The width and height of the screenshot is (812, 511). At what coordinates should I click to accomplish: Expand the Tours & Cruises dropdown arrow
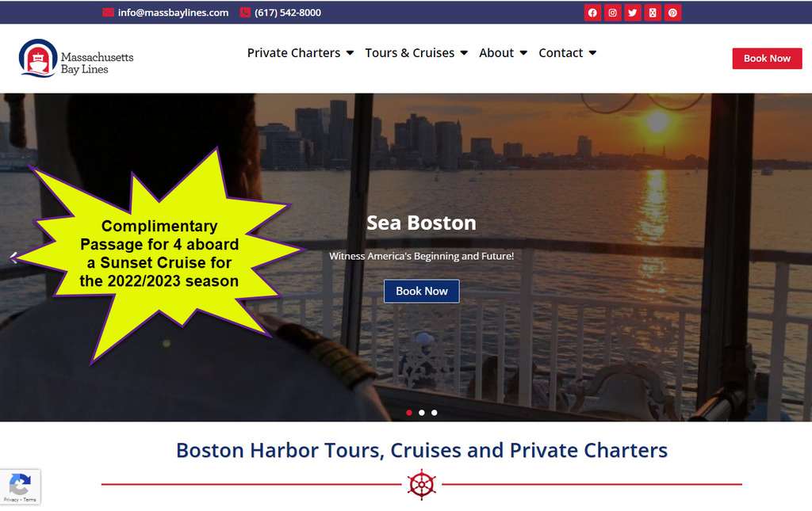[x=464, y=53]
